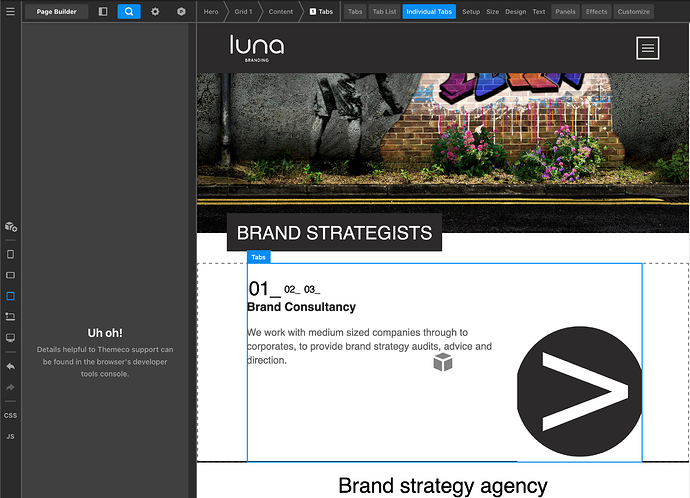Open the Page Builder dropdown
This screenshot has height=498, width=690.
[58, 12]
